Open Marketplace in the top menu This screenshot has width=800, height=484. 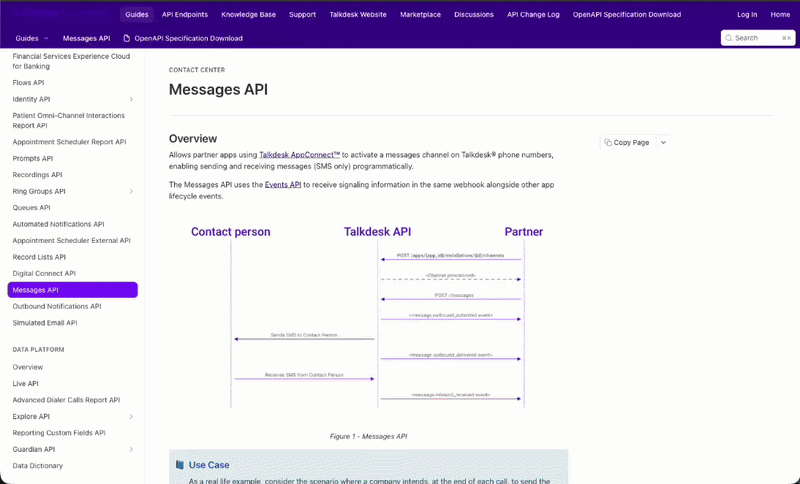pos(420,14)
